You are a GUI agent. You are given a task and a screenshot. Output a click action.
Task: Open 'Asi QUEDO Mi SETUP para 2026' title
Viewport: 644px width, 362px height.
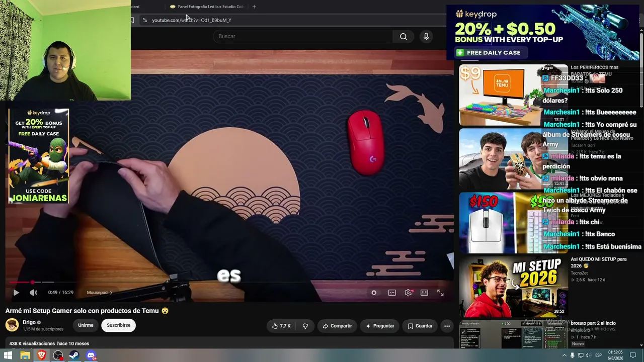coord(599,262)
